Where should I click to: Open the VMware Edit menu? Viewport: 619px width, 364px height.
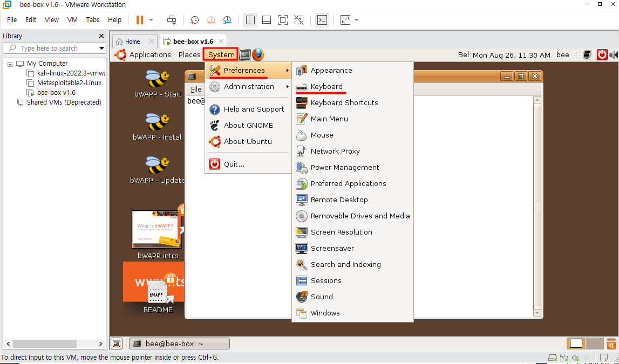tap(31, 20)
